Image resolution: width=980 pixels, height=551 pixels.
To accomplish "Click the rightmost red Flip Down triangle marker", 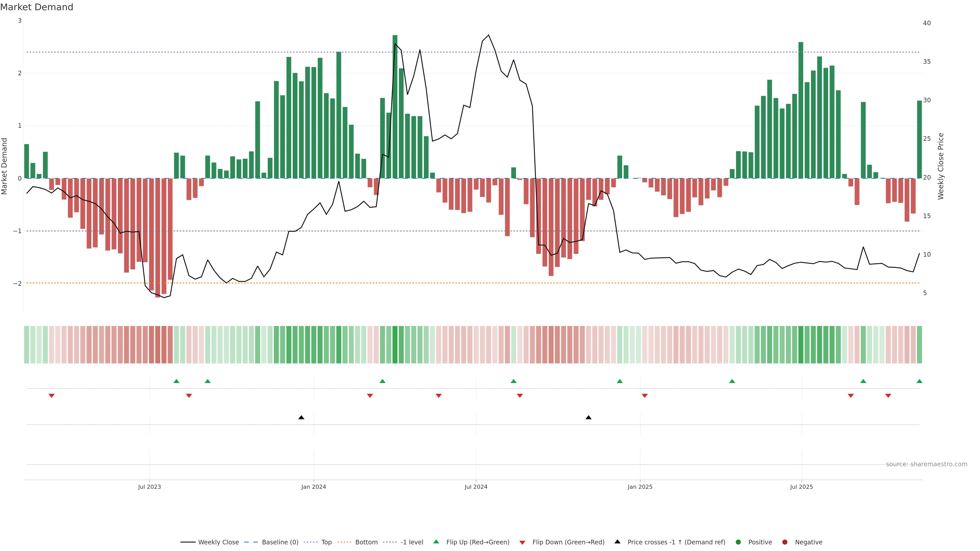I will pos(888,396).
